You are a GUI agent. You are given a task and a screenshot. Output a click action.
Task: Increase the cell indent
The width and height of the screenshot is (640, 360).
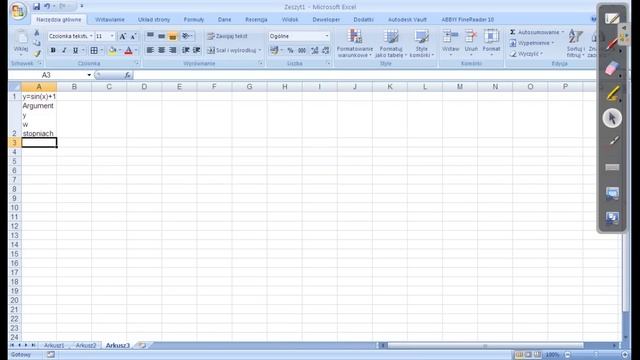(197, 50)
